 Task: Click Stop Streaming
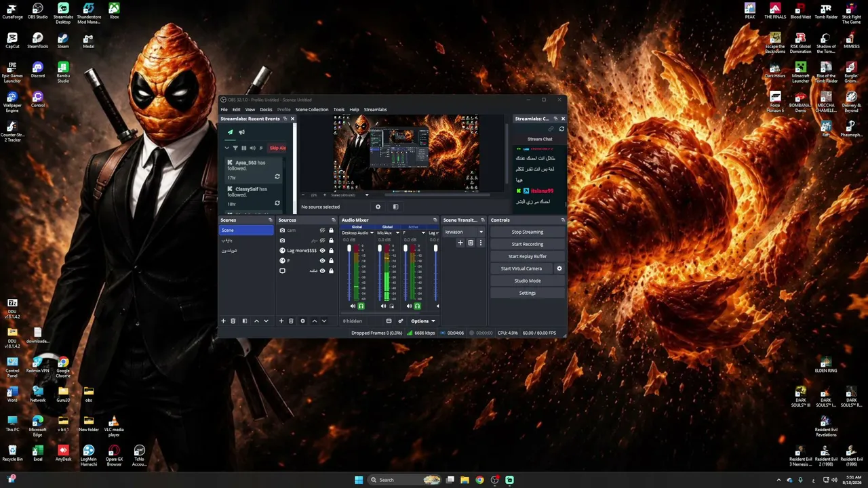(528, 232)
